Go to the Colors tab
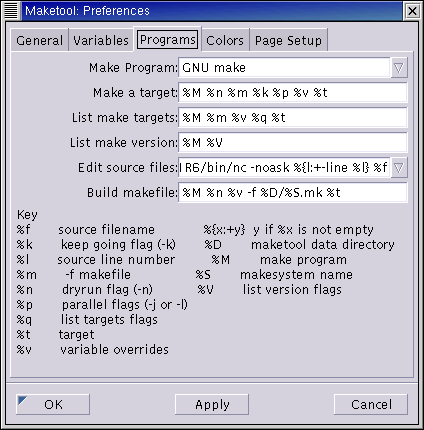 [x=225, y=40]
